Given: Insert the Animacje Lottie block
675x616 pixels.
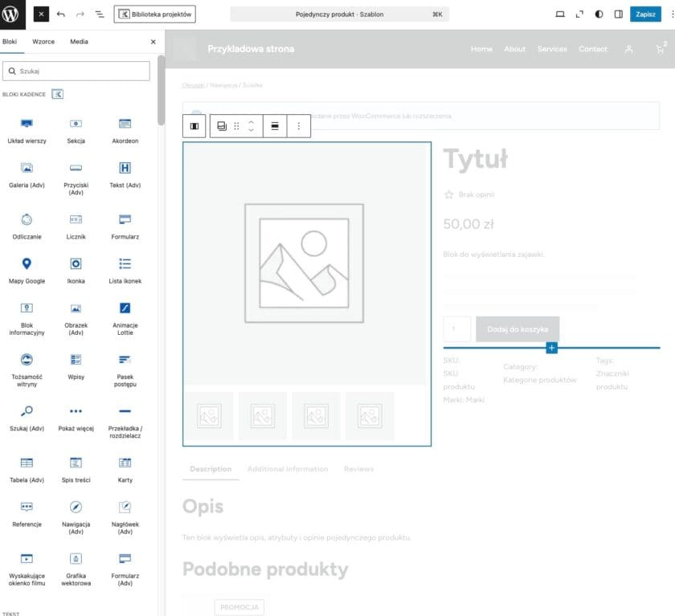Looking at the screenshot, I should [125, 314].
